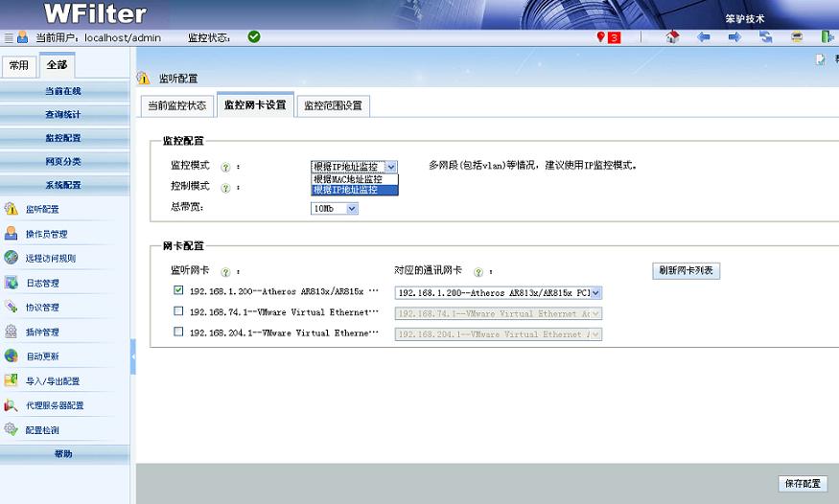This screenshot has height=504, width=839.
Task: Switch to the 当前监控状态 tab
Action: (176, 105)
